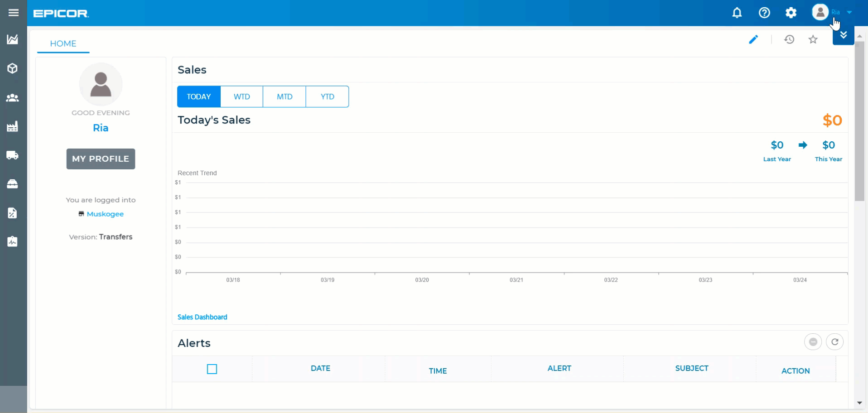Collapse the page with double chevron
The image size is (868, 413).
coord(843,35)
